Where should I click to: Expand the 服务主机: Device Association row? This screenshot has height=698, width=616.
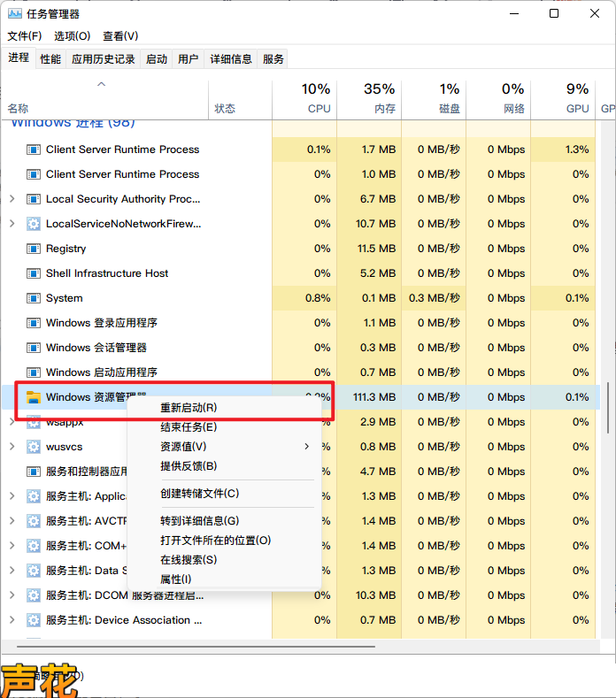pyautogui.click(x=12, y=620)
